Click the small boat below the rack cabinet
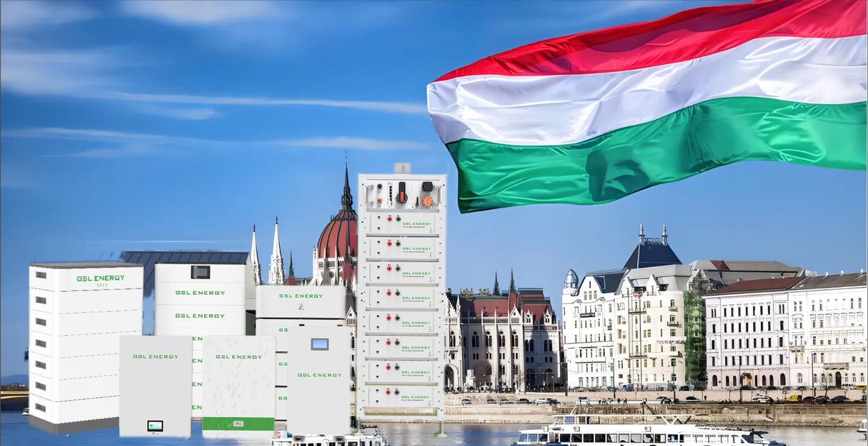Viewport: 868px width, 446px height. point(363,437)
